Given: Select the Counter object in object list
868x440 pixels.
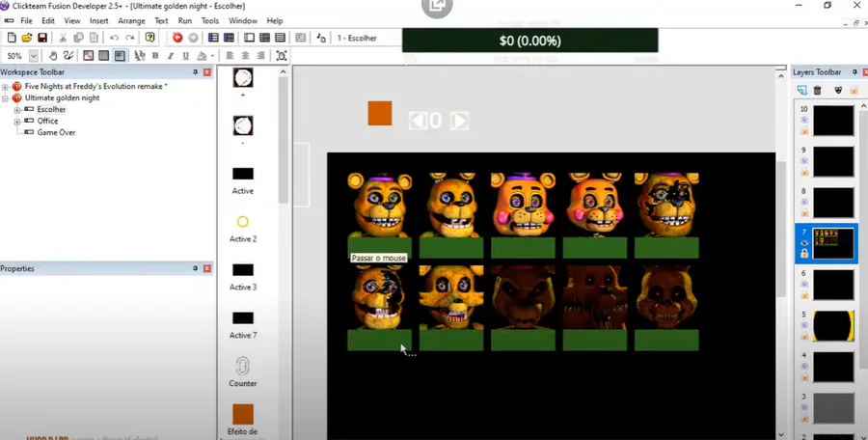Looking at the screenshot, I should 242,371.
